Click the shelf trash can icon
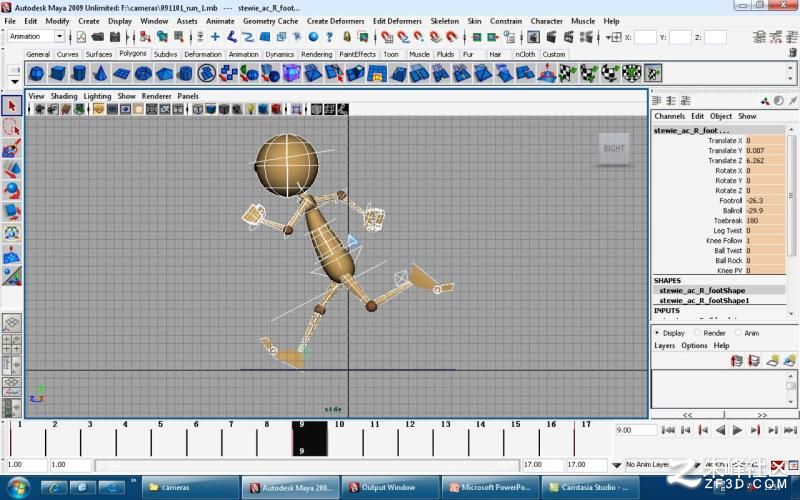This screenshot has height=500, width=800. (792, 53)
